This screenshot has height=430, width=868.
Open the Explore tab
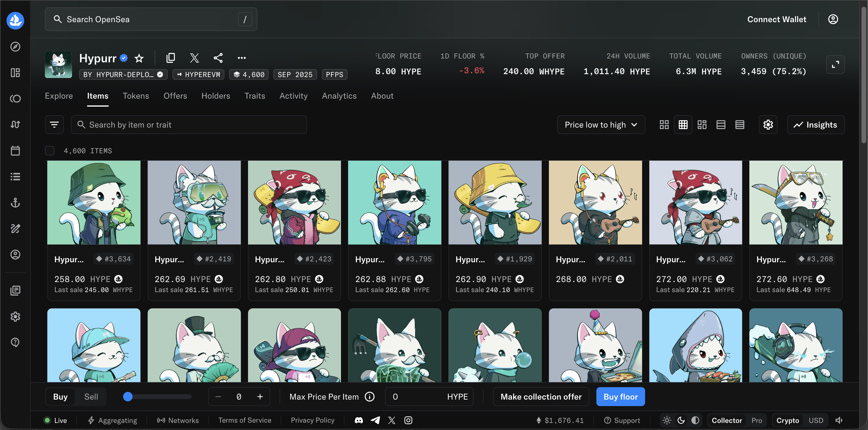point(59,96)
